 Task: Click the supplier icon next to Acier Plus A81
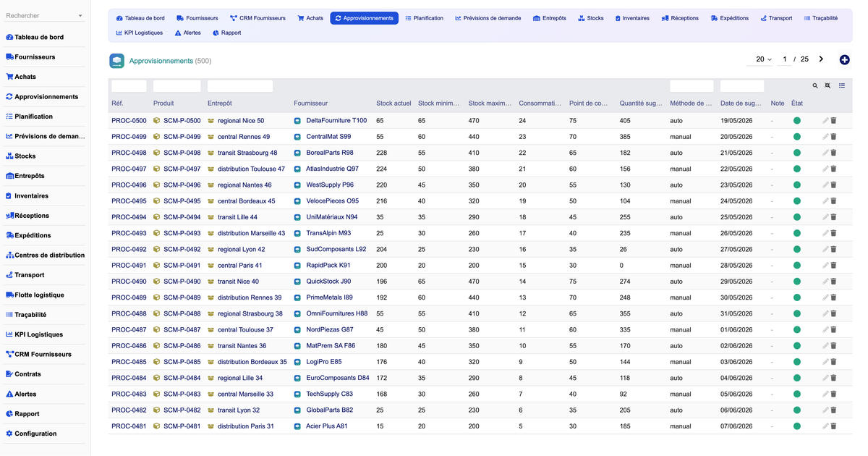(297, 426)
